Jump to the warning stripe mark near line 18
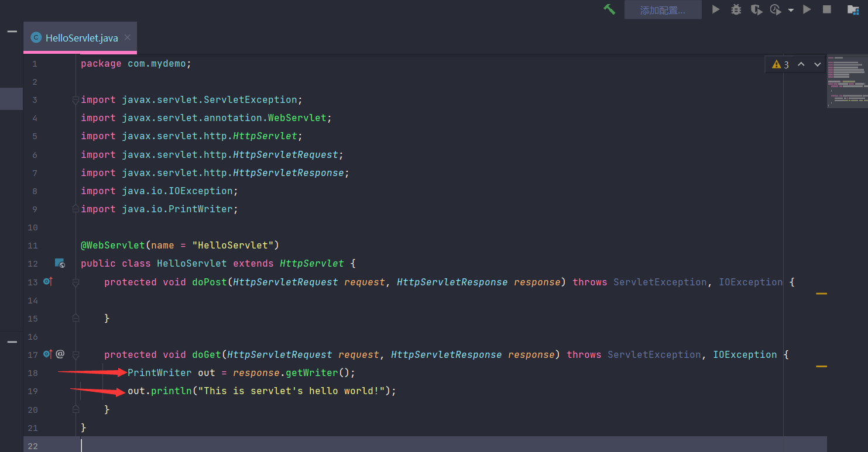The height and width of the screenshot is (452, 868). (821, 367)
